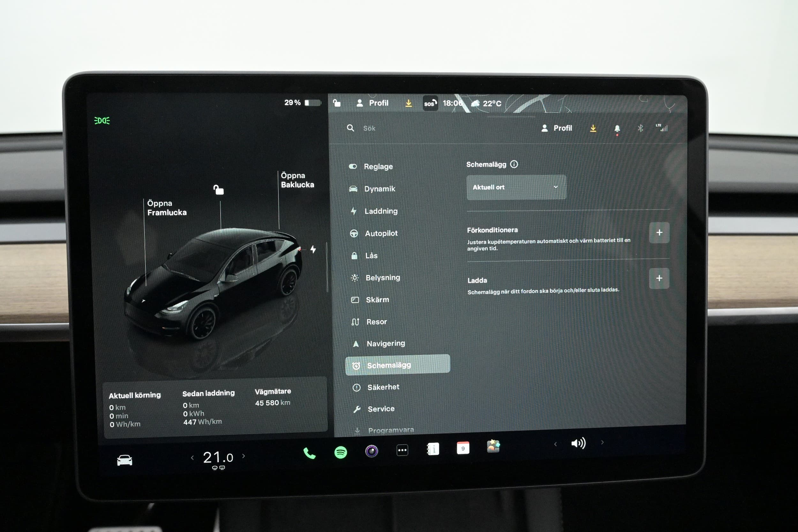This screenshot has height=532, width=798.
Task: Open the phone app in the bottom bar
Action: pyautogui.click(x=309, y=453)
